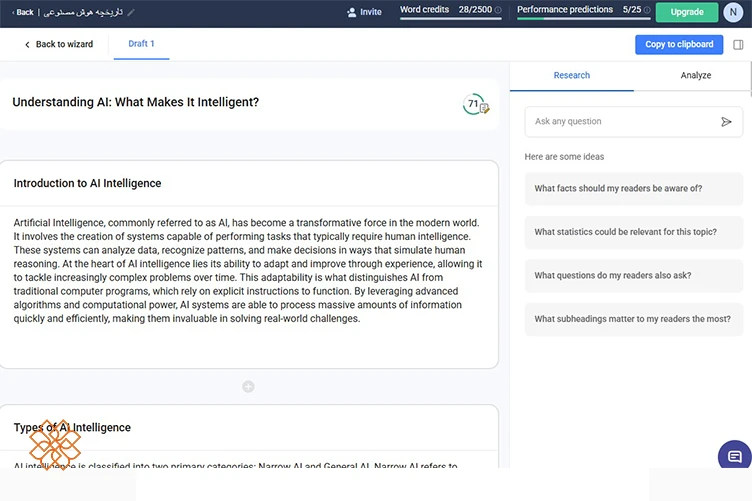This screenshot has height=501, width=752.
Task: Open Word credits info icon
Action: (x=498, y=10)
